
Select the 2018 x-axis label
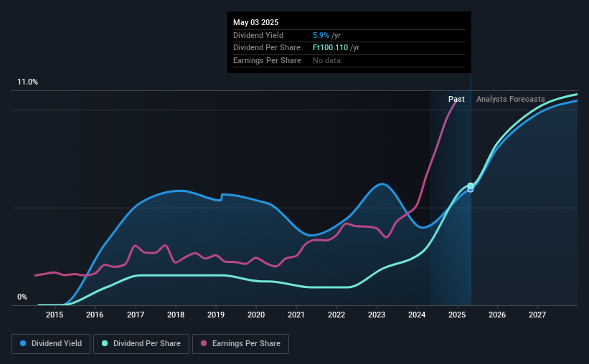pos(176,315)
